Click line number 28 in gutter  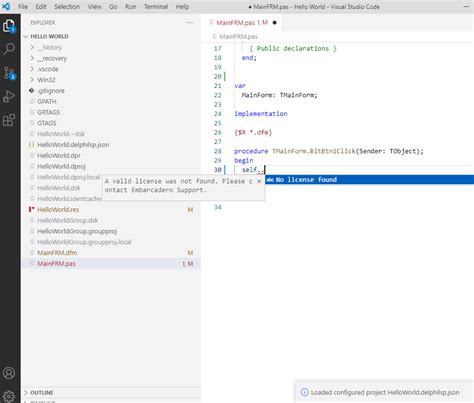click(x=218, y=151)
